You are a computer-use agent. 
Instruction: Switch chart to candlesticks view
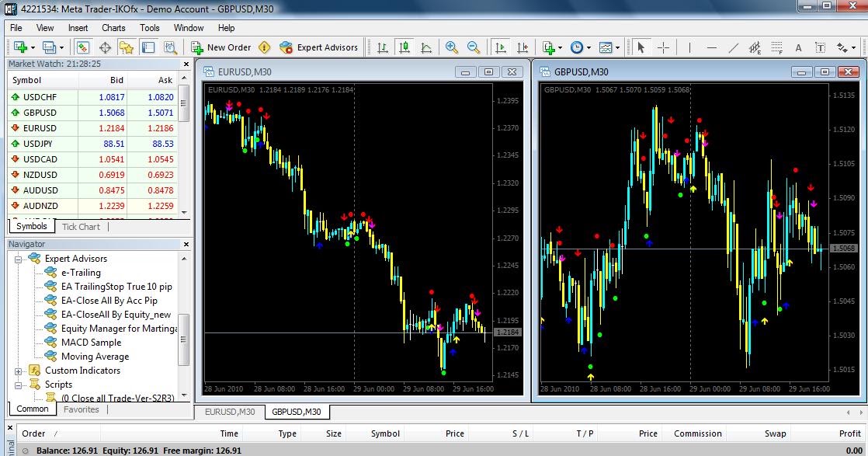pyautogui.click(x=404, y=47)
